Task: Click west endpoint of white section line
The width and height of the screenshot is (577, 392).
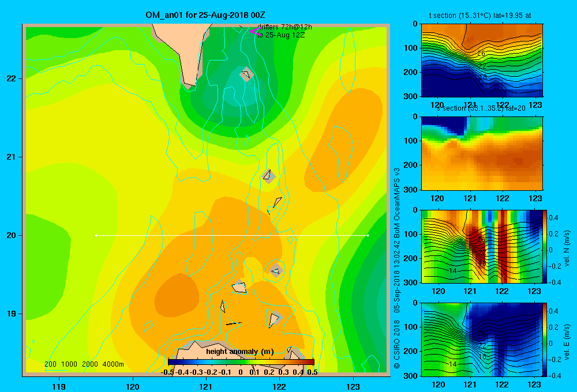Action: pyautogui.click(x=96, y=235)
